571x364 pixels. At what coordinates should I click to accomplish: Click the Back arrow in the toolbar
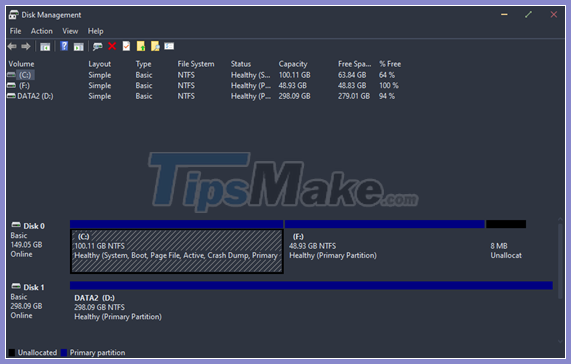(x=12, y=46)
